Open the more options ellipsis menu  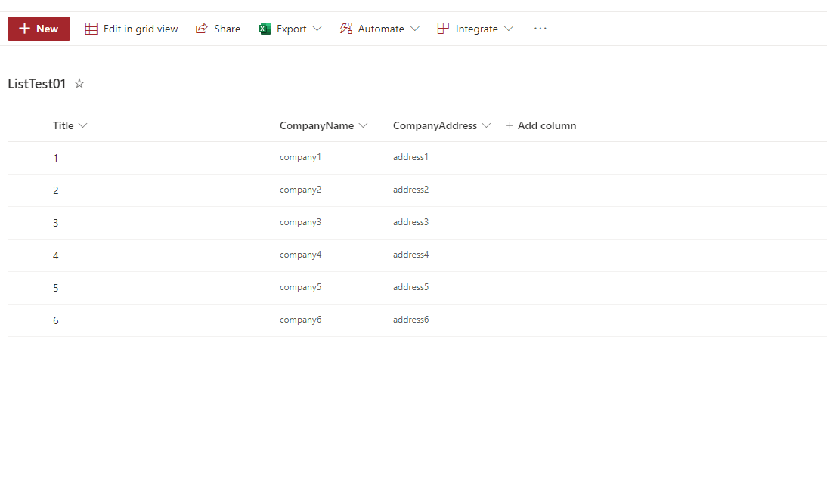(x=540, y=29)
